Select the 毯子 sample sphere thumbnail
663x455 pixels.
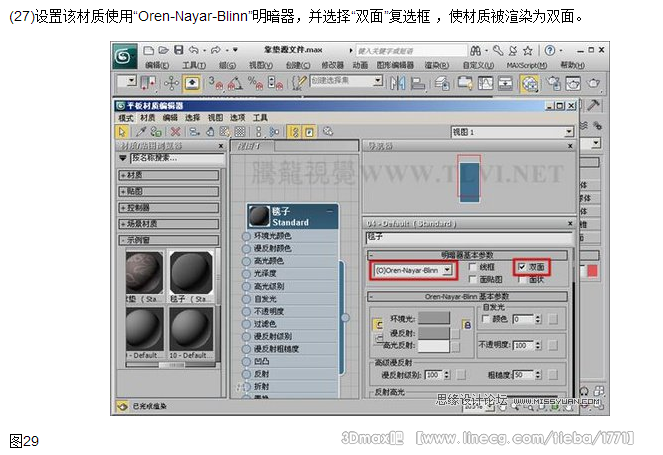191,273
